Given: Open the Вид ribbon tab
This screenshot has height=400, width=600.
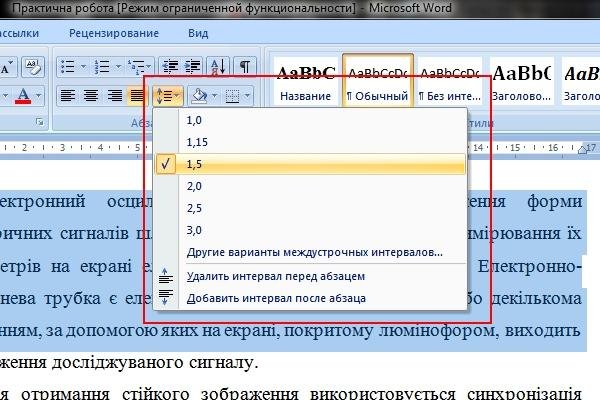Looking at the screenshot, I should (x=198, y=33).
